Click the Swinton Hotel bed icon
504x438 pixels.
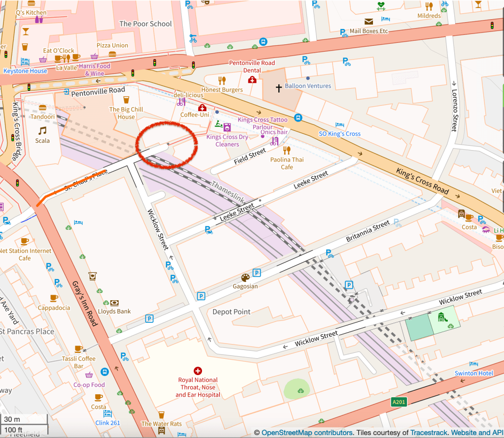coord(473,364)
